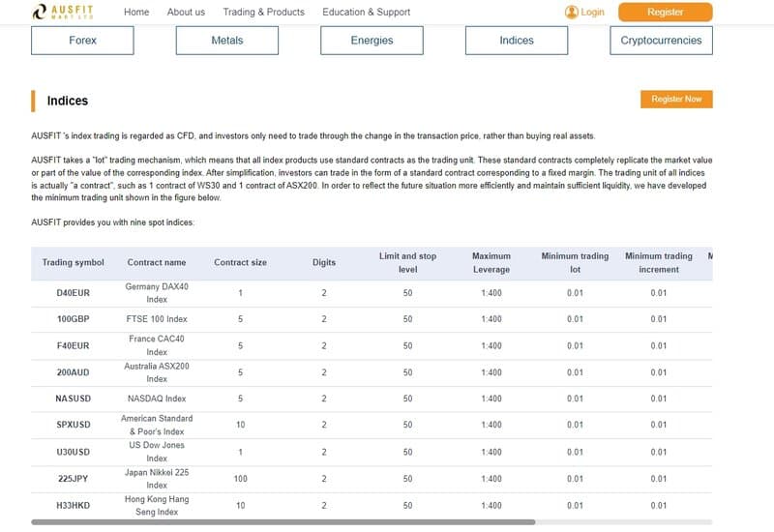Click the 225JPY symbol cell
This screenshot has height=532, width=774.
(x=74, y=479)
